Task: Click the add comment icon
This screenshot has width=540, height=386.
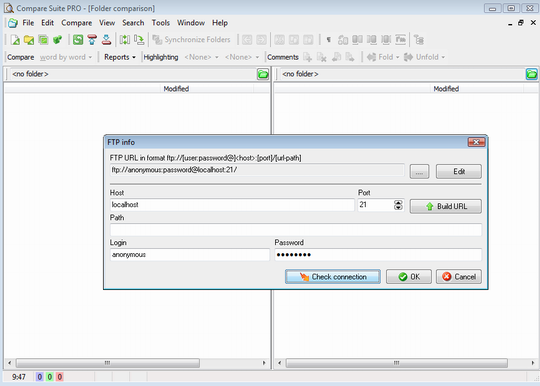Action: point(307,57)
